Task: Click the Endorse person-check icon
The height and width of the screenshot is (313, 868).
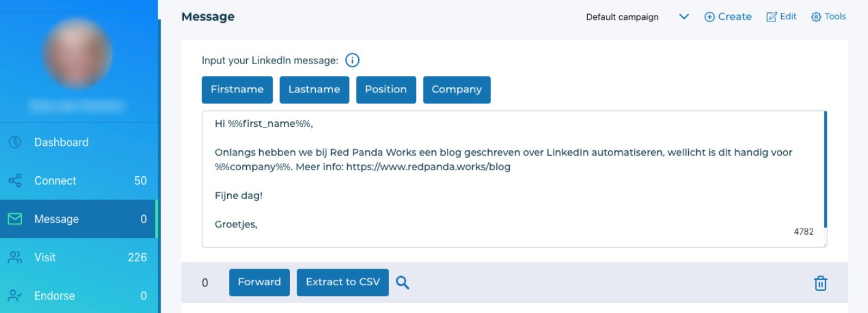Action: pyautogui.click(x=15, y=296)
